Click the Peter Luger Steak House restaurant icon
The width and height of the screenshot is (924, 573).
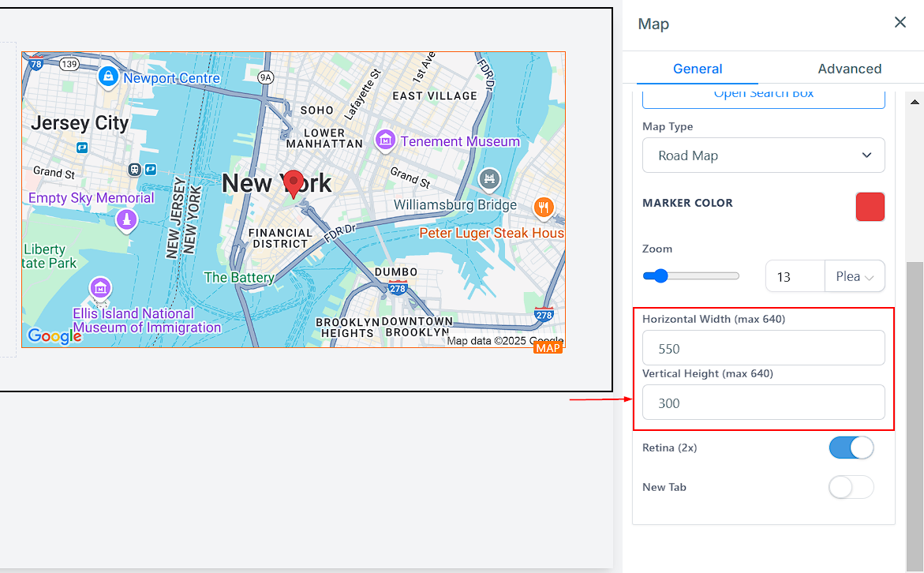(x=543, y=208)
